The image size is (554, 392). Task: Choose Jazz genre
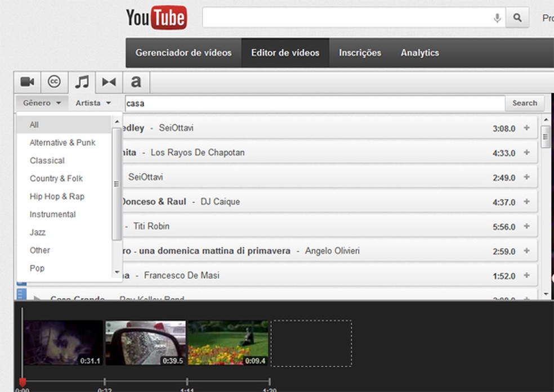pyautogui.click(x=64, y=232)
